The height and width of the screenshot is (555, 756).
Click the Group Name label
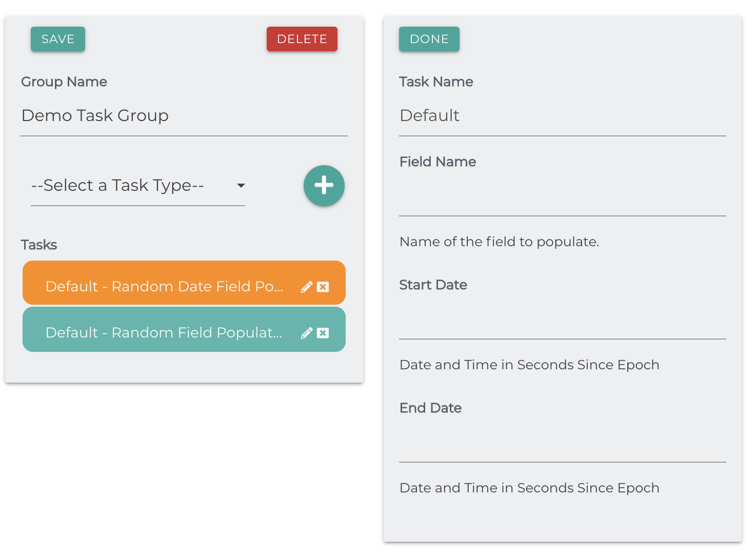click(64, 82)
